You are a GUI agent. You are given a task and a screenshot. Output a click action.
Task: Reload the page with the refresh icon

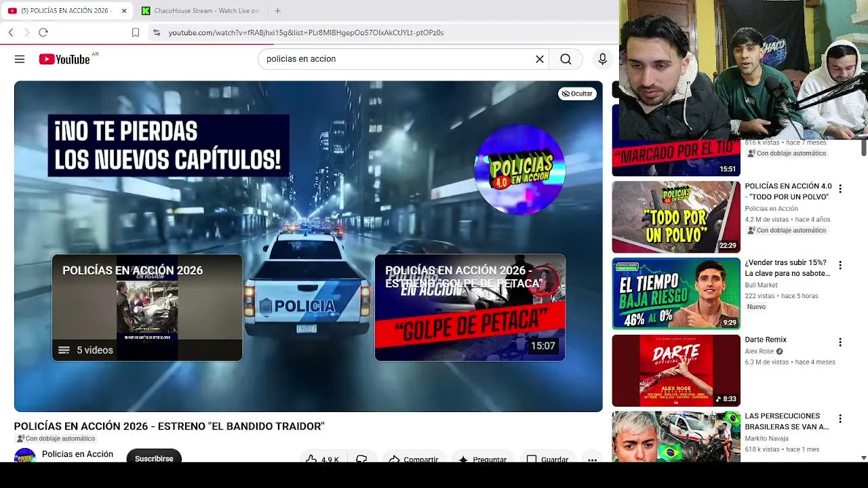coord(43,33)
